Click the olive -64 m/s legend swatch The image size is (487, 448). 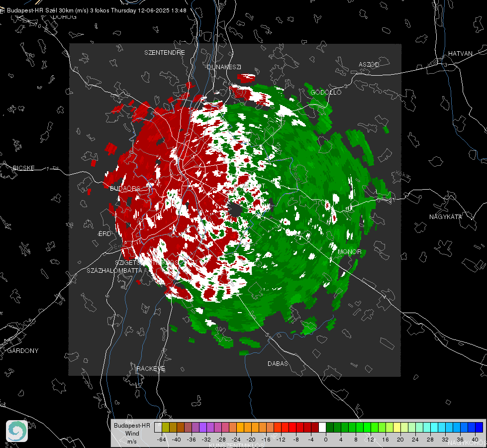(166, 427)
